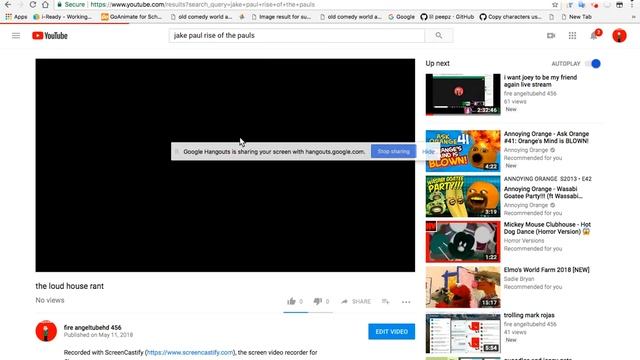Open the notifications bell
Viewport: 640px width, 360px height.
[594, 36]
